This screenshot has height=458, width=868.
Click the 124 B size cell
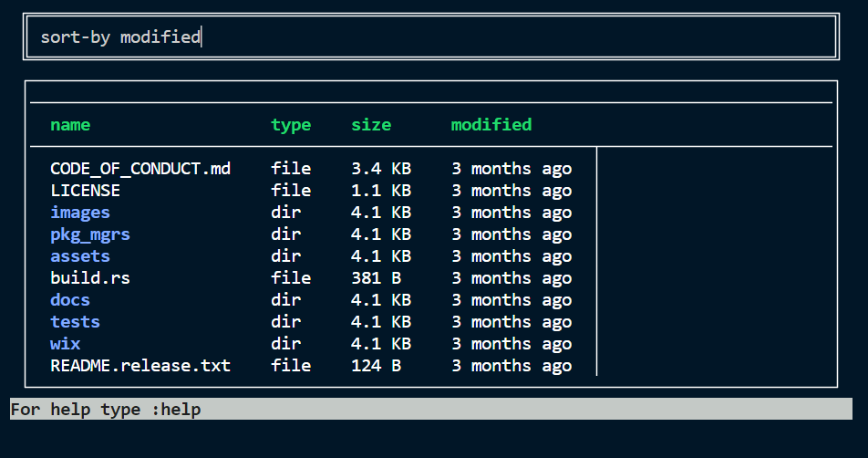coord(377,366)
